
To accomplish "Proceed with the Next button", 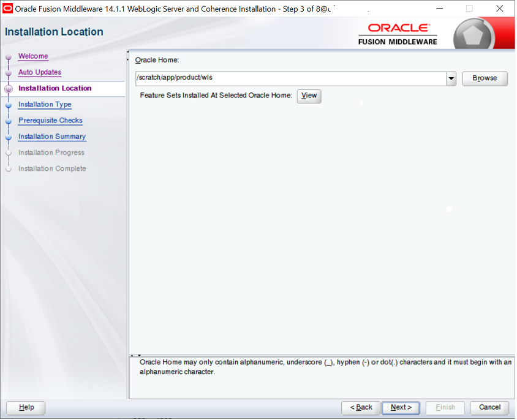I will click(401, 408).
